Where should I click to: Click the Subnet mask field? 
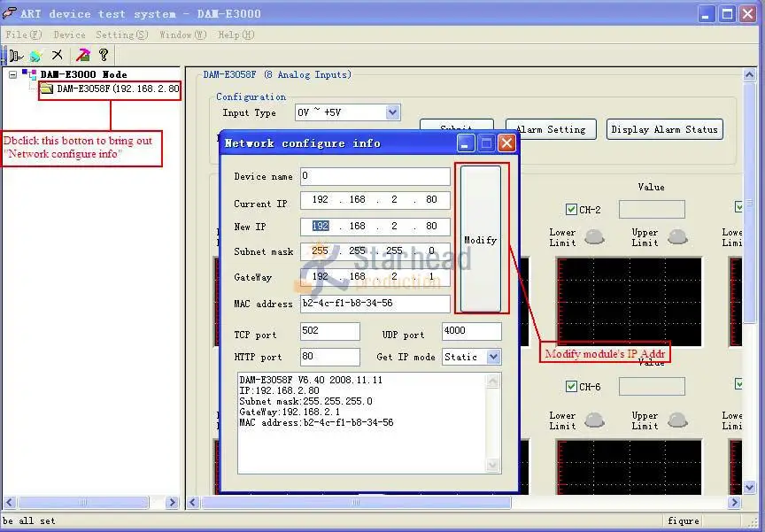point(375,251)
